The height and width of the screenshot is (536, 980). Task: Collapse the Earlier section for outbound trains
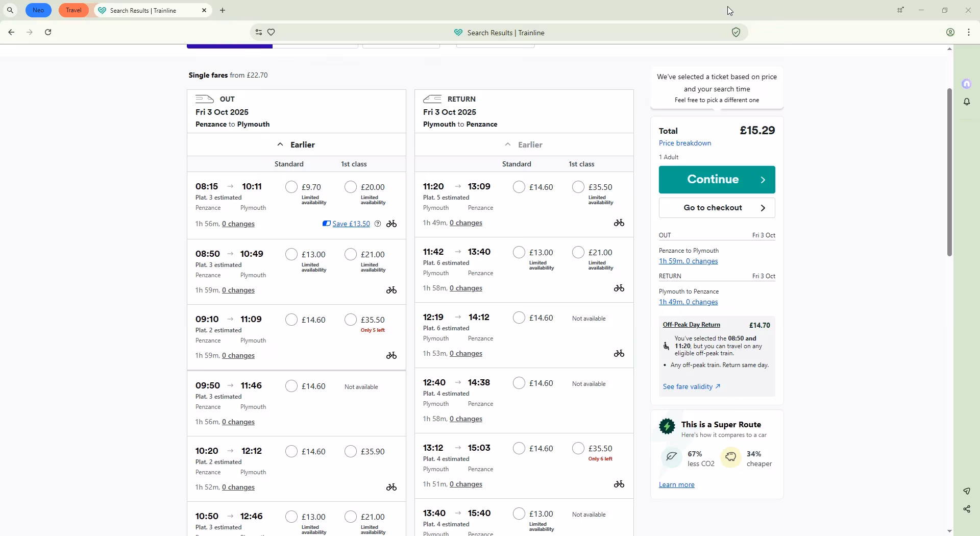(x=296, y=144)
